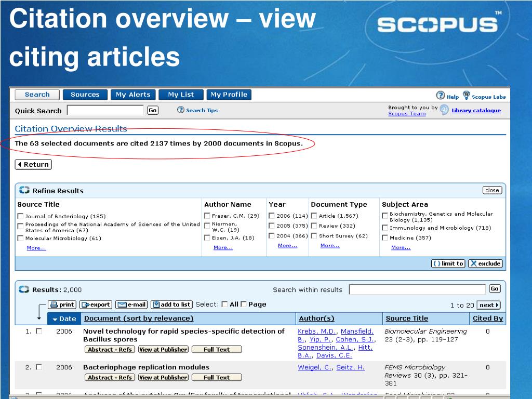This screenshot has height=399, width=532.
Task: Print the selected results
Action: (62, 304)
